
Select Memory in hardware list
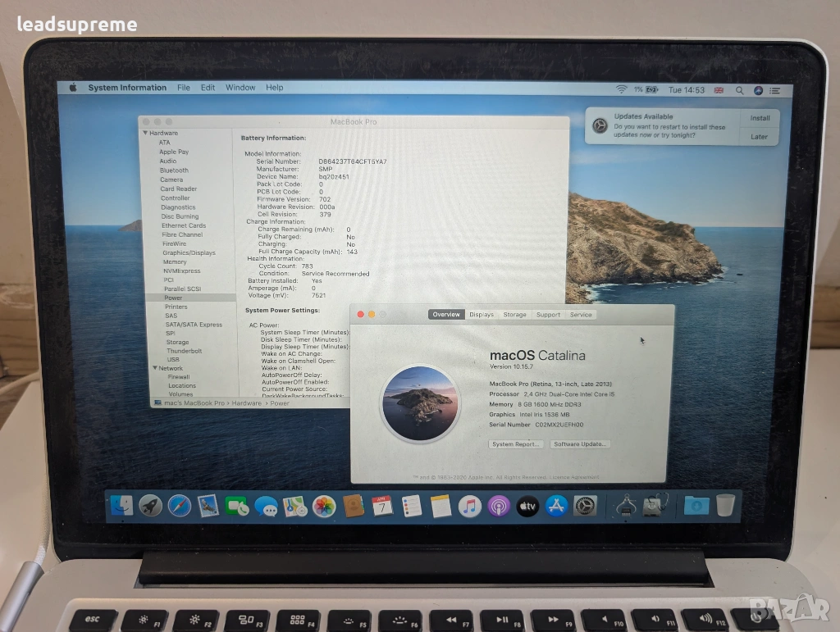(x=175, y=261)
